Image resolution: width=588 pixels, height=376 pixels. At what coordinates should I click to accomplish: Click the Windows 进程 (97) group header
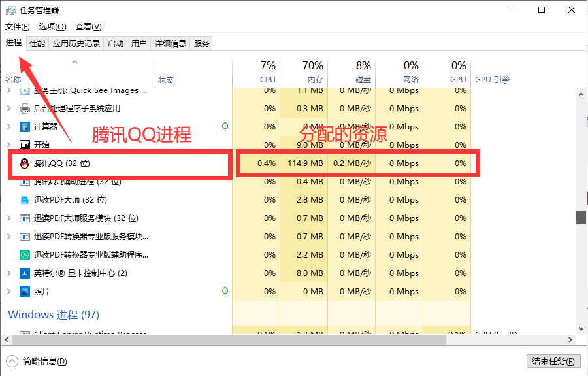click(x=54, y=315)
